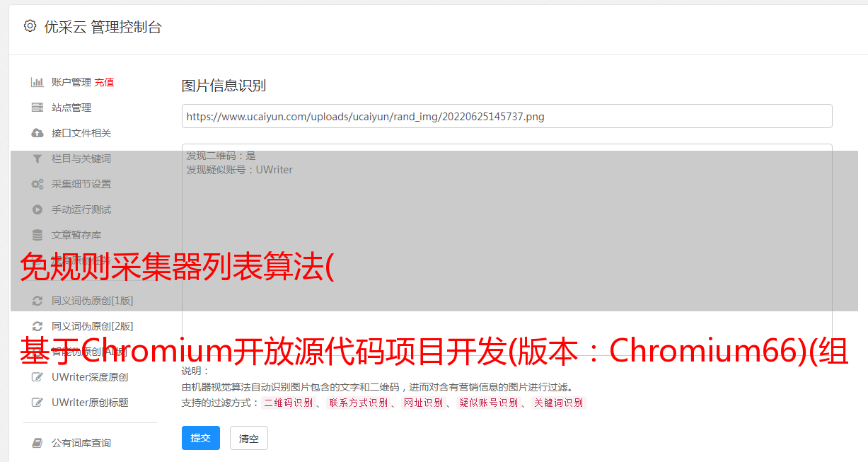The width and height of the screenshot is (868, 462).
Task: Click the refresh icon beside 同义词伪原创[1版]
Action: point(37,301)
